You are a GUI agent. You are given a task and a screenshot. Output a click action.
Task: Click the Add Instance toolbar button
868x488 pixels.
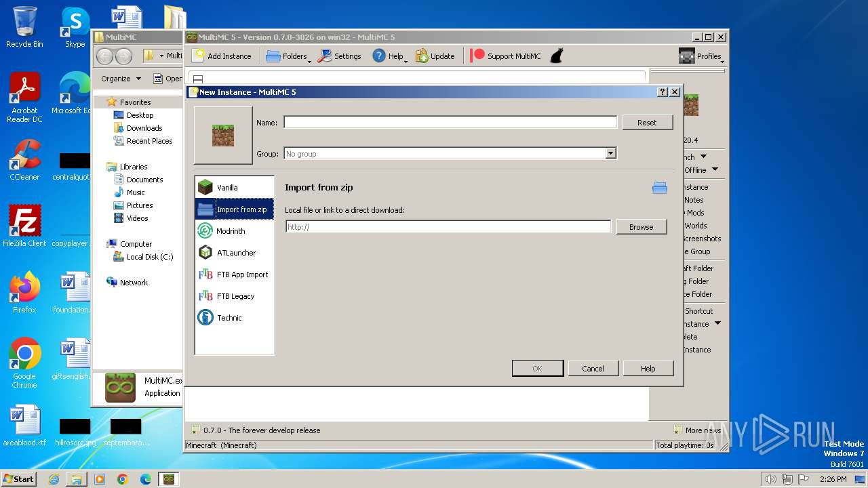pyautogui.click(x=222, y=56)
